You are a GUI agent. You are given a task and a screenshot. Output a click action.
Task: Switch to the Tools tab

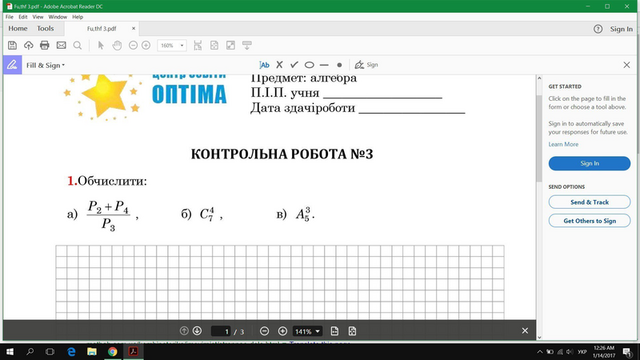click(45, 29)
